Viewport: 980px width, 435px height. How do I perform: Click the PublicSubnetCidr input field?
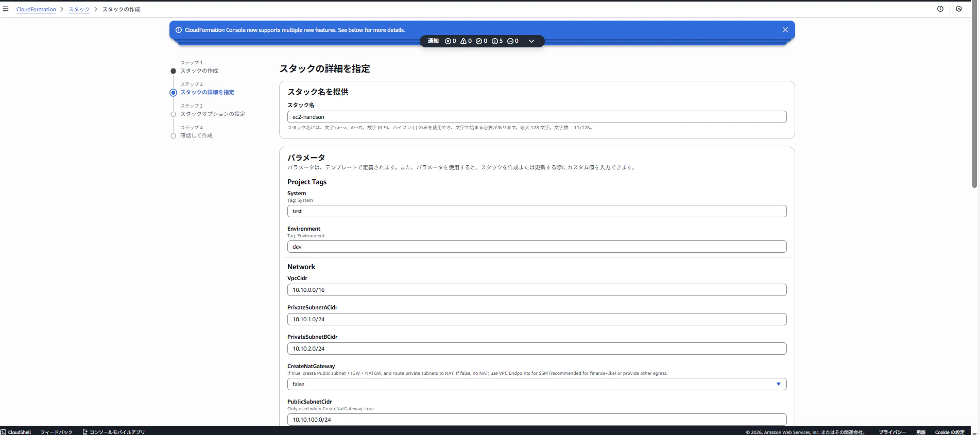point(537,420)
